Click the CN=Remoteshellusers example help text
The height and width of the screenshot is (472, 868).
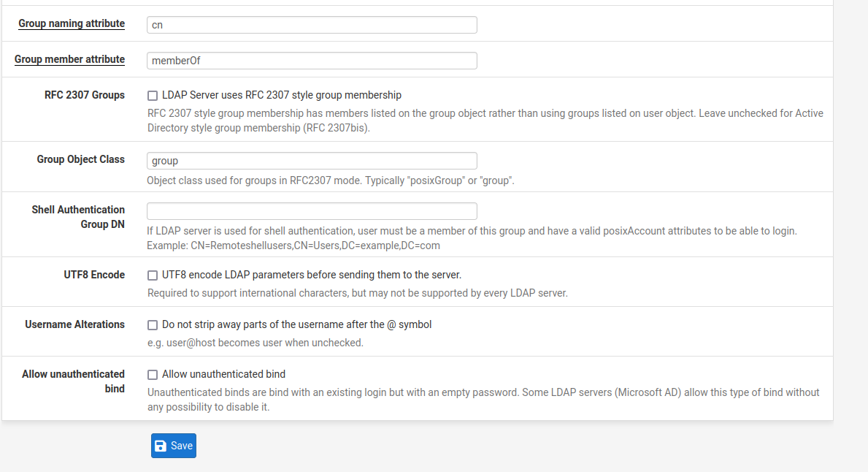click(293, 245)
